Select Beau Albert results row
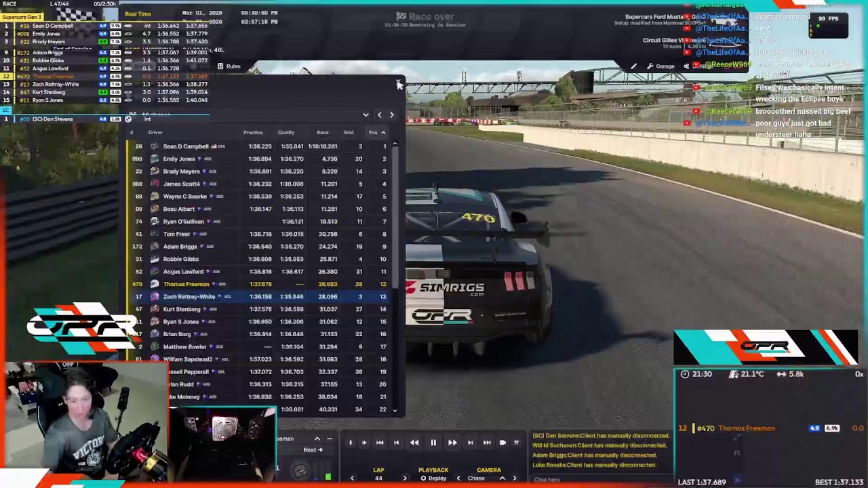The image size is (868, 488). pos(258,209)
